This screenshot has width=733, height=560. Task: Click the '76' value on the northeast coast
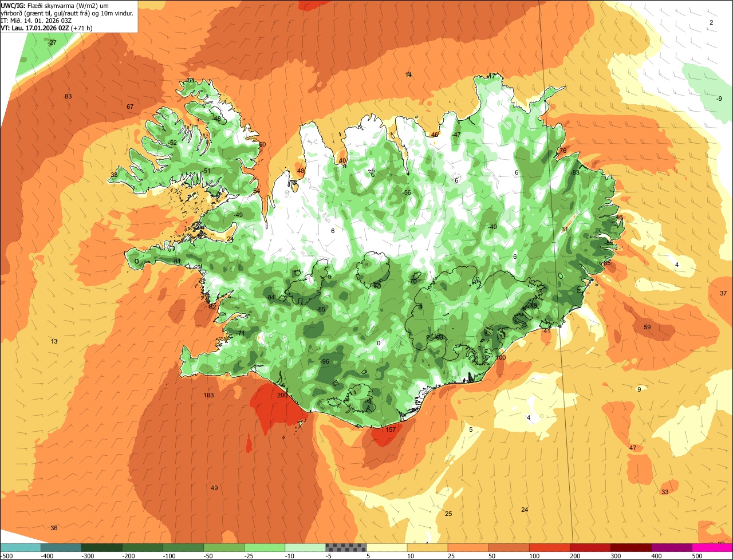coord(563,151)
